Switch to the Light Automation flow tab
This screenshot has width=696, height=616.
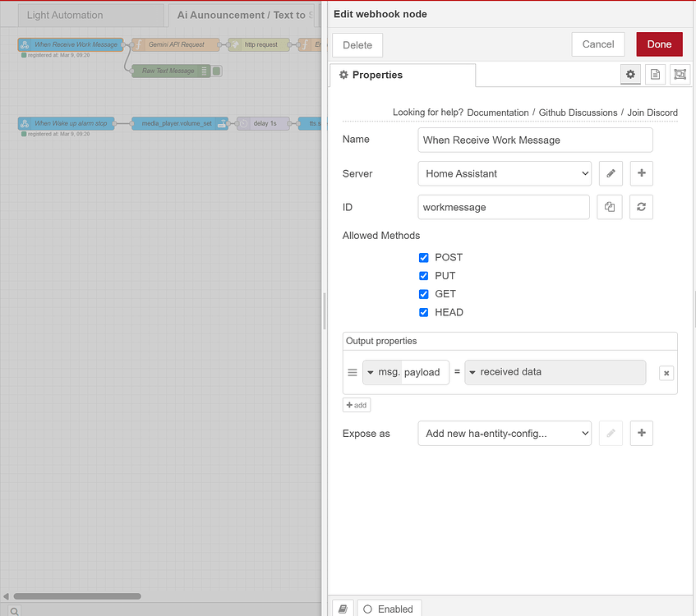tap(91, 15)
